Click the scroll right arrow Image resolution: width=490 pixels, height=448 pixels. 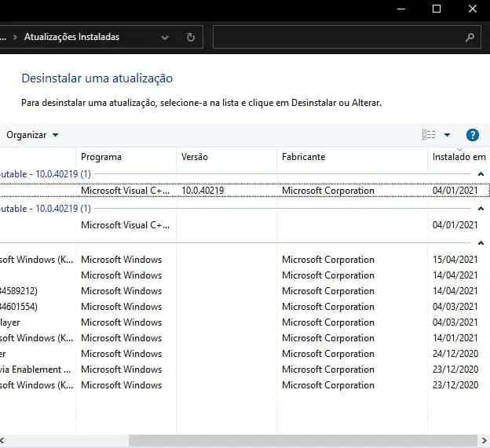[484, 441]
